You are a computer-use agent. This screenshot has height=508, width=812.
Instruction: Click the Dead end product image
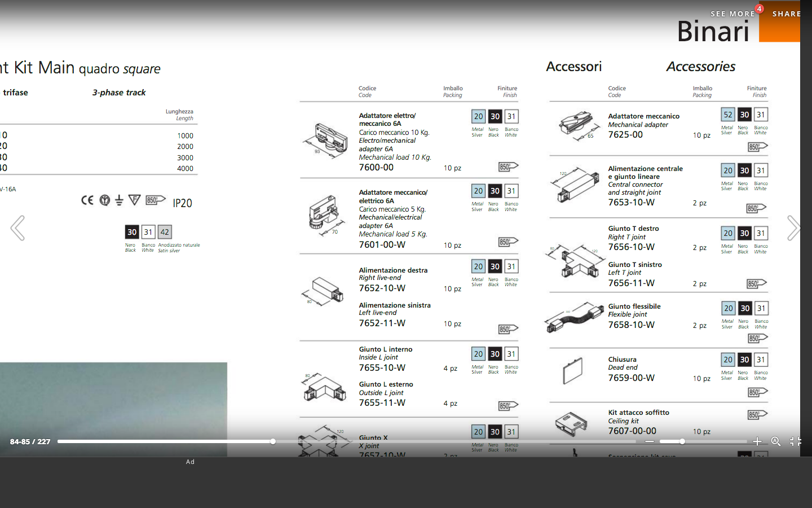tap(573, 371)
